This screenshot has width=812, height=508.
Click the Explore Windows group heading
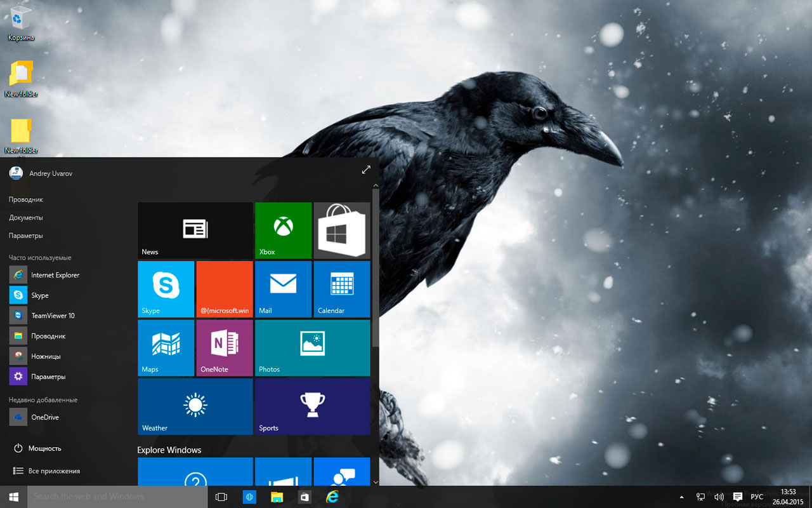(169, 450)
